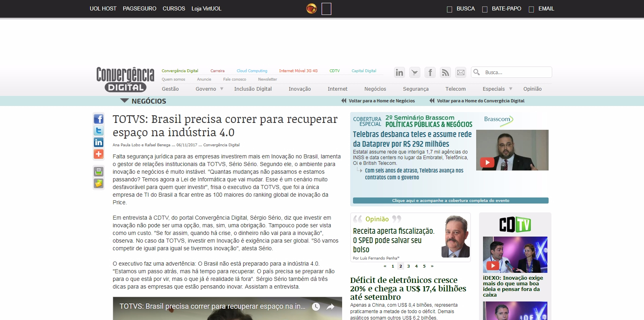Screen dimensions: 644x320
Task: Open the Telecom menu item
Action: point(456,89)
